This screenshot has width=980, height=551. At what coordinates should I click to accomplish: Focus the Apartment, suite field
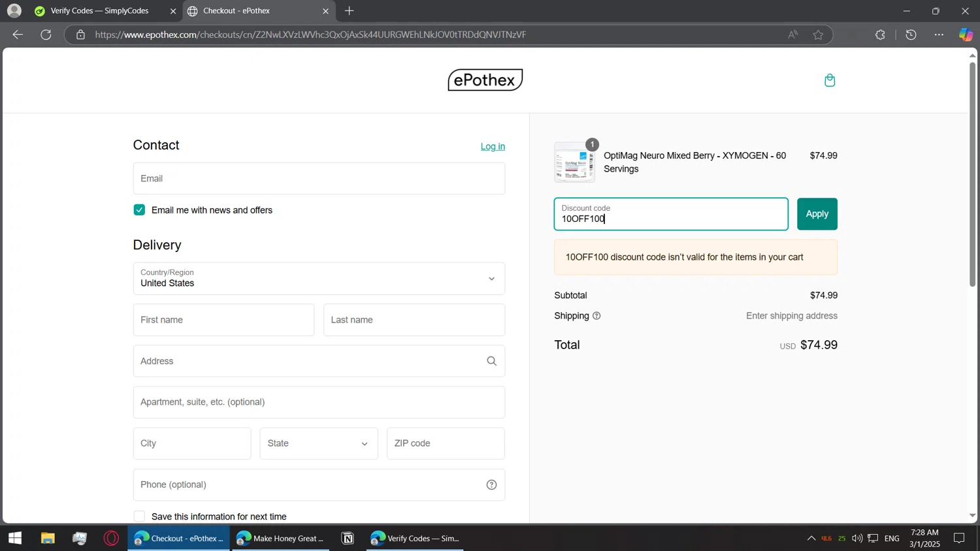point(319,402)
